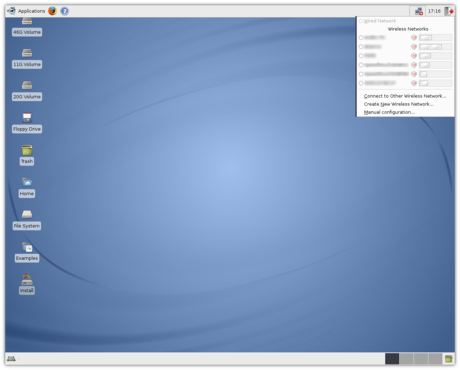Viewport: 460px width, 370px height.
Task: Open the Floppy Drive icon
Action: [x=27, y=123]
